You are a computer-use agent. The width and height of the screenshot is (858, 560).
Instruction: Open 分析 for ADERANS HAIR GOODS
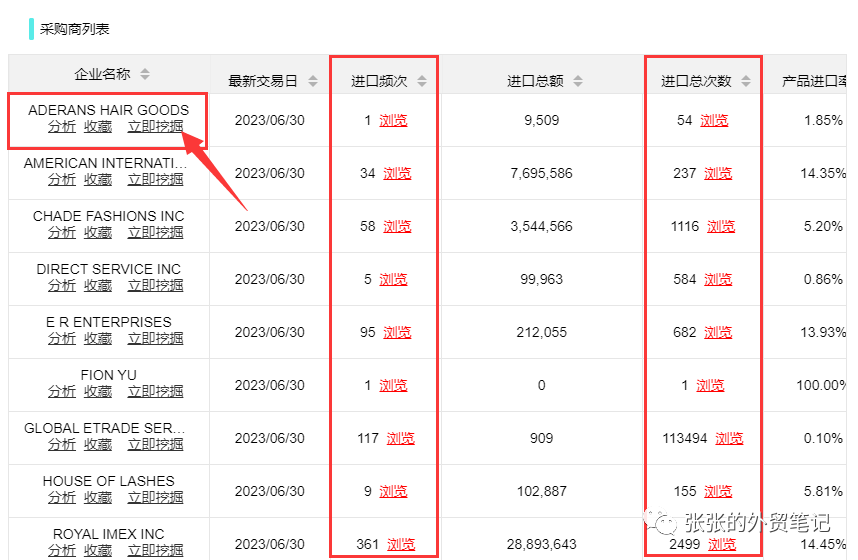[x=62, y=126]
